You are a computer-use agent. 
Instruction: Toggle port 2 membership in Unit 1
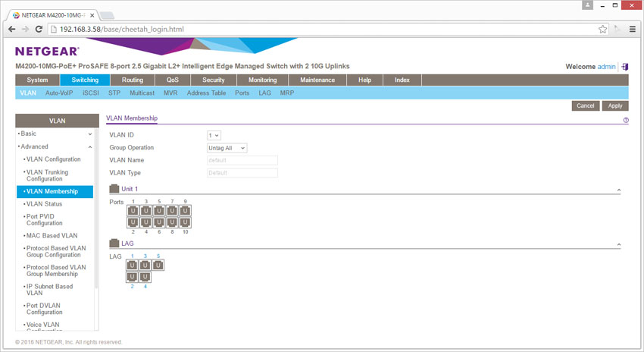(133, 222)
